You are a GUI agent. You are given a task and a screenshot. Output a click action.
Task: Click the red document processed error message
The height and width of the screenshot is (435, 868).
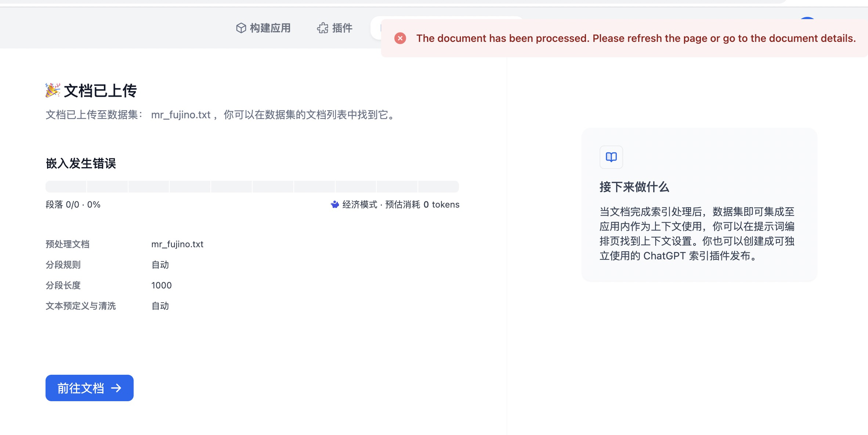point(637,38)
